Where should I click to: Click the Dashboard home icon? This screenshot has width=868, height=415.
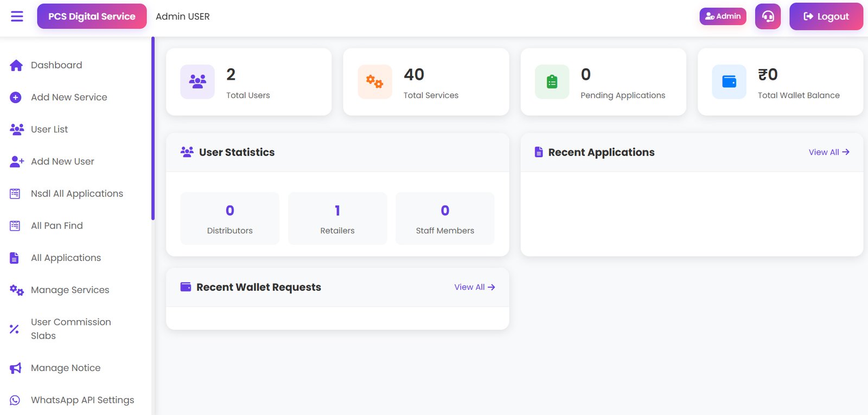click(x=16, y=65)
